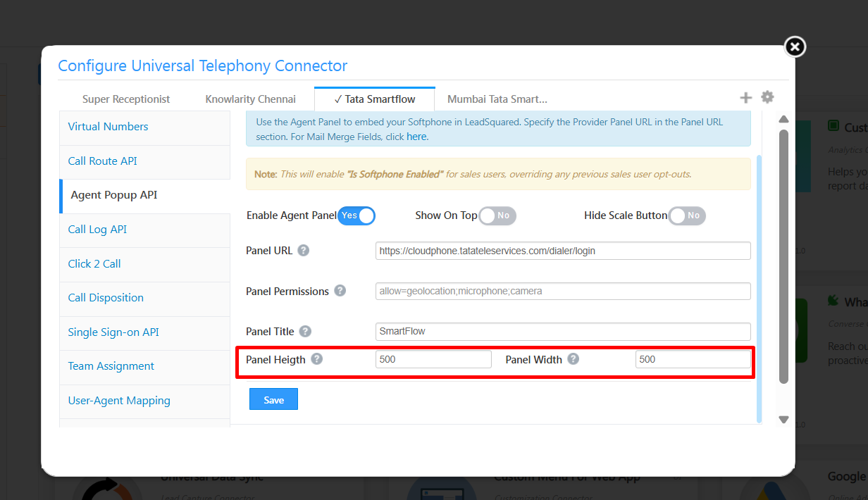This screenshot has height=500, width=868.
Task: Toggle Hide Scale Button switch
Action: [687, 215]
